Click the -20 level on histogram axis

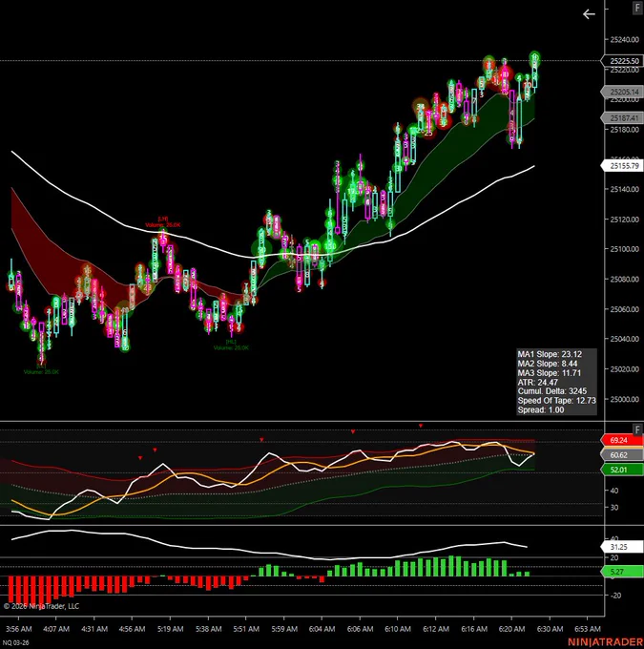[x=615, y=596]
